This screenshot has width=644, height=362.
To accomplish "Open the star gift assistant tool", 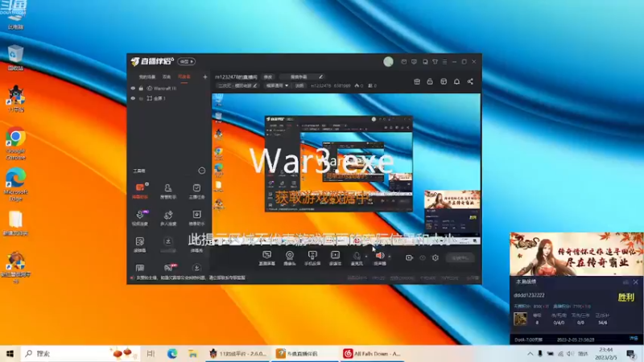I will point(196,218).
